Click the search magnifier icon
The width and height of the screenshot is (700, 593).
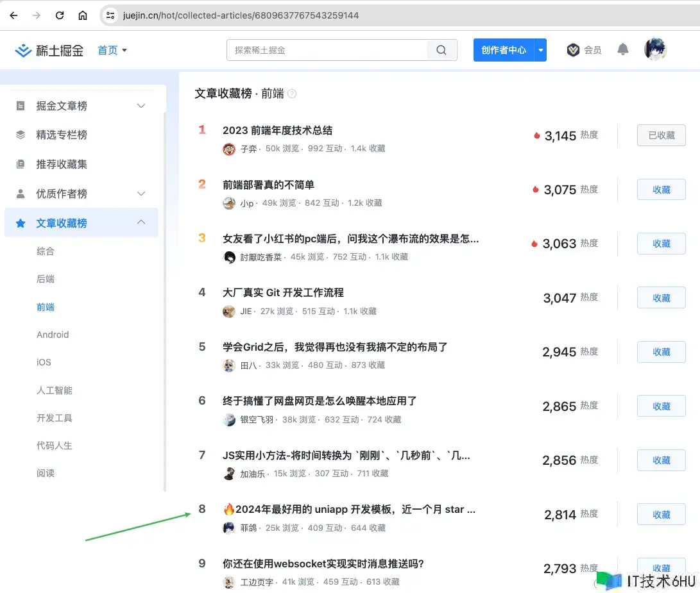[x=441, y=50]
